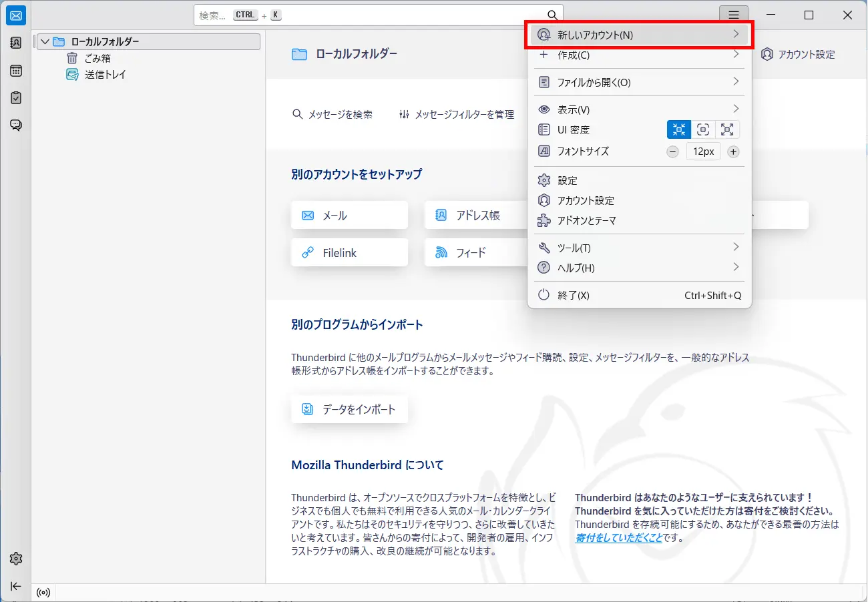This screenshot has width=868, height=602.
Task: Collapse the ローカルフォルダー tree node
Action: tap(45, 41)
